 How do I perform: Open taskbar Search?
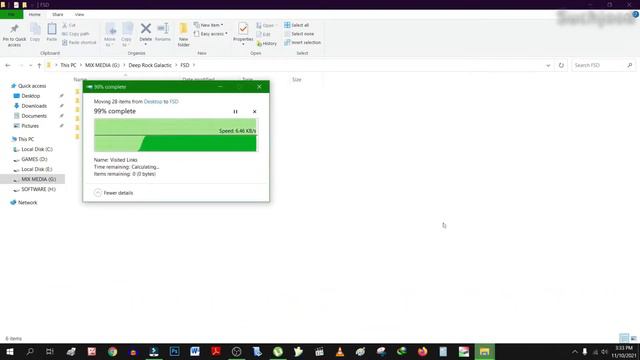click(x=30, y=351)
